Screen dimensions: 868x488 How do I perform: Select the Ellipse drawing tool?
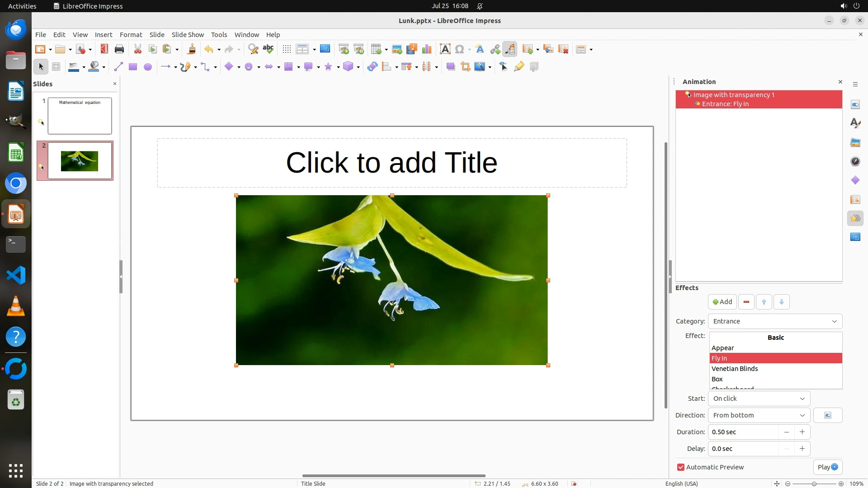[x=147, y=67]
